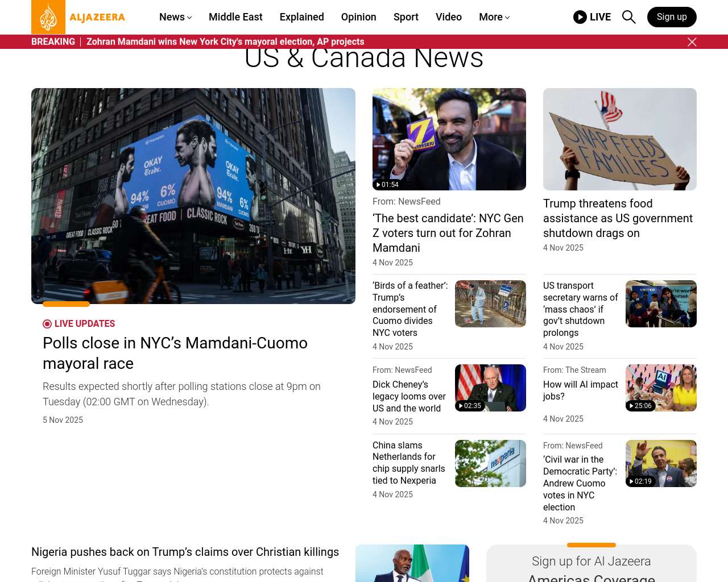Play the 02:19 Andrew Cuomo video
This screenshot has height=582, width=728.
pyautogui.click(x=660, y=463)
